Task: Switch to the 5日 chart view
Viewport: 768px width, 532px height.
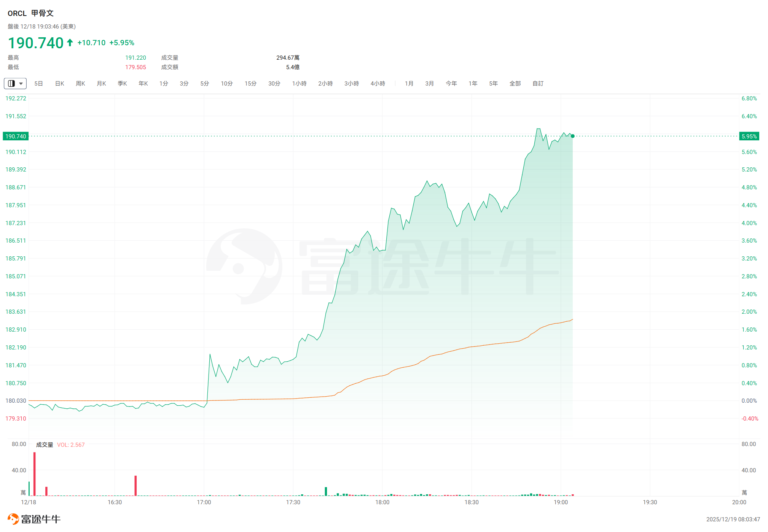Action: click(x=38, y=83)
